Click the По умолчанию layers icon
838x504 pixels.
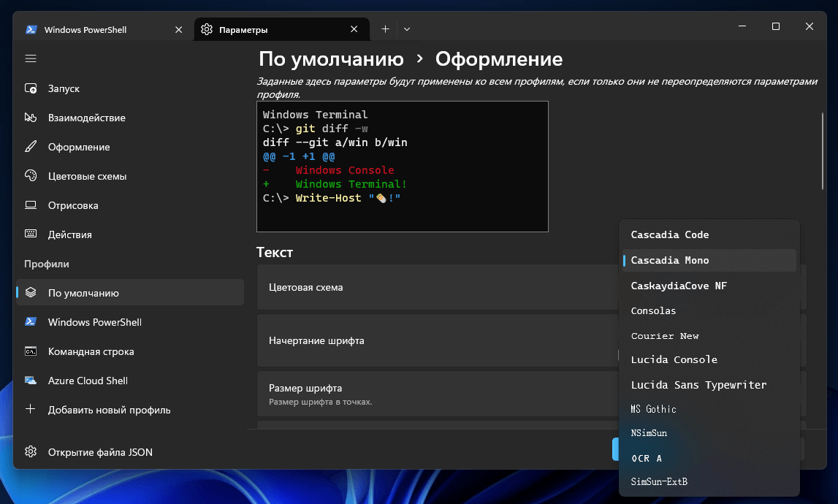click(31, 292)
